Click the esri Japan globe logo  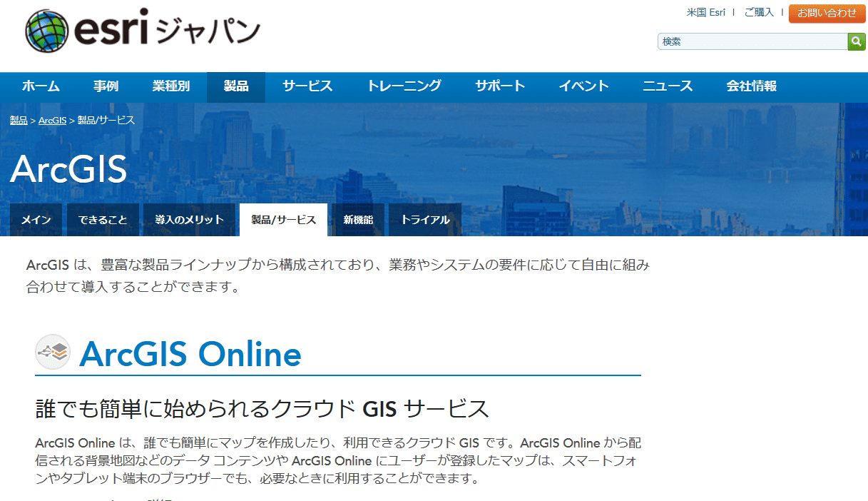pos(47,31)
